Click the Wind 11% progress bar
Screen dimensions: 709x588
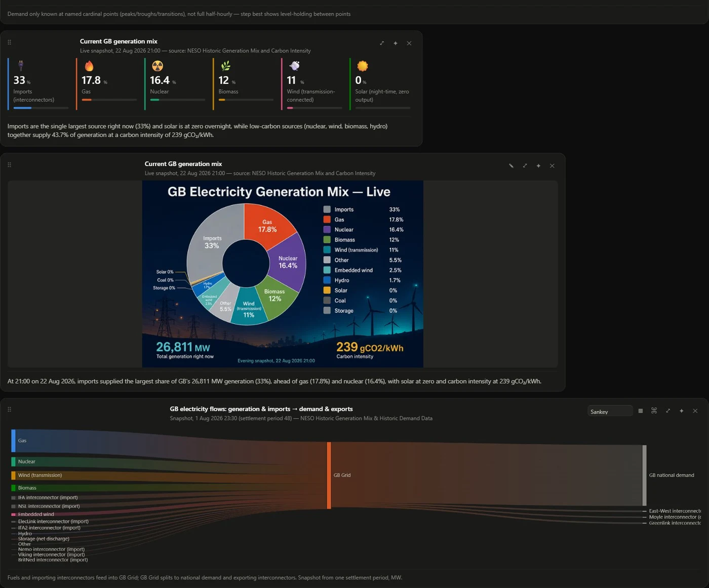(x=314, y=108)
